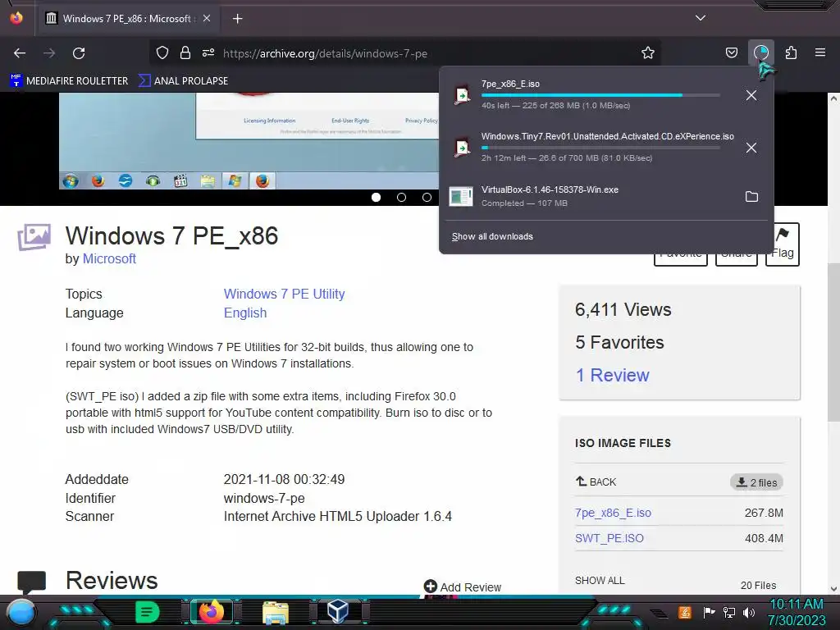Select third carousel dot

click(427, 197)
